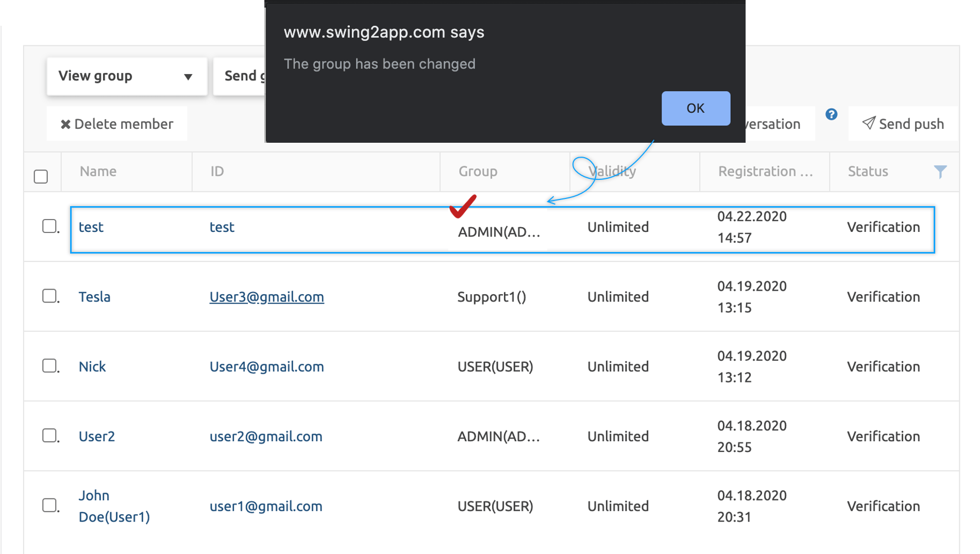Open the user2@gmail.com ID link
This screenshot has width=980, height=554.
(x=265, y=437)
